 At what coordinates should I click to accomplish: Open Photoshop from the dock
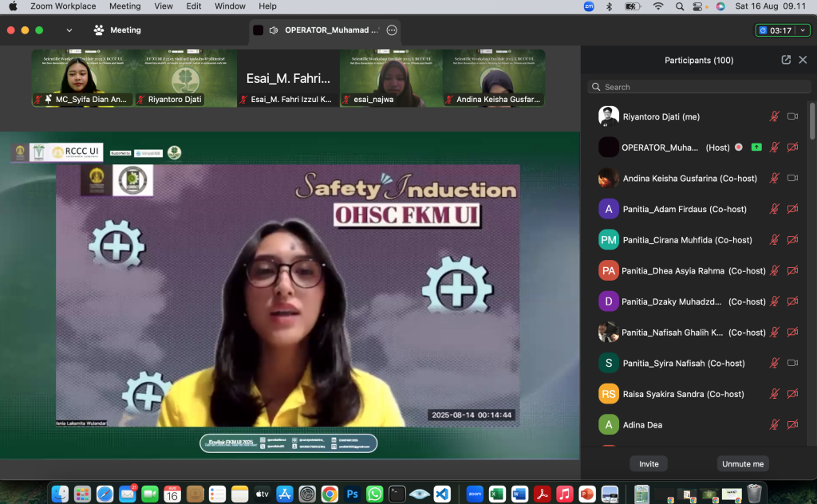tap(352, 494)
